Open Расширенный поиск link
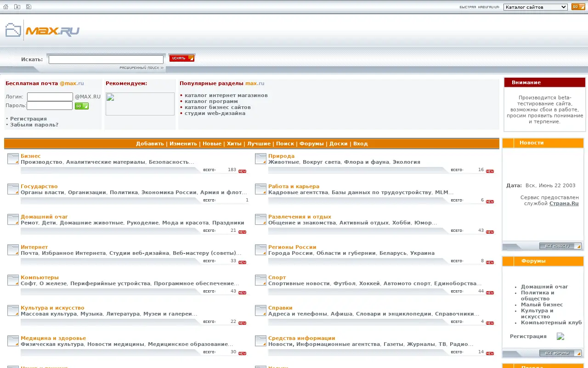This screenshot has width=588, height=368. [141, 68]
